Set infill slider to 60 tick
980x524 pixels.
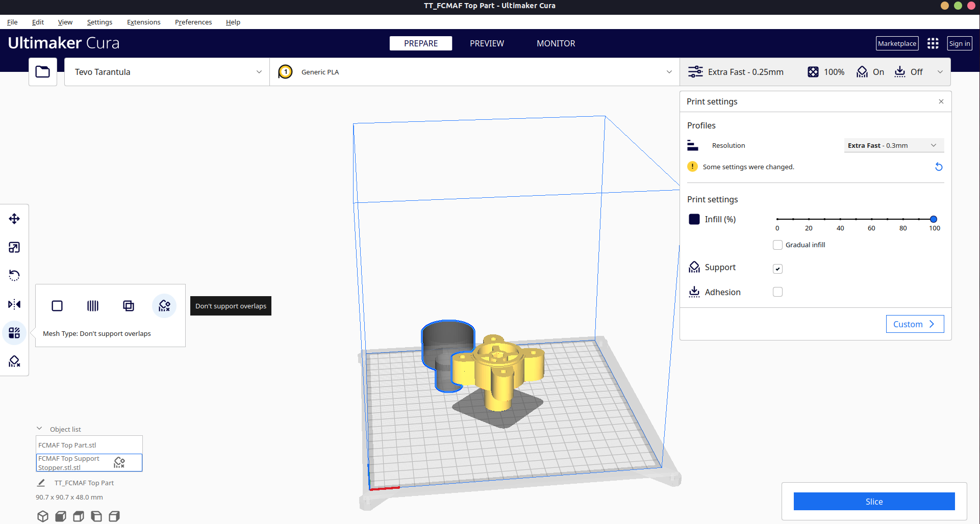click(871, 219)
